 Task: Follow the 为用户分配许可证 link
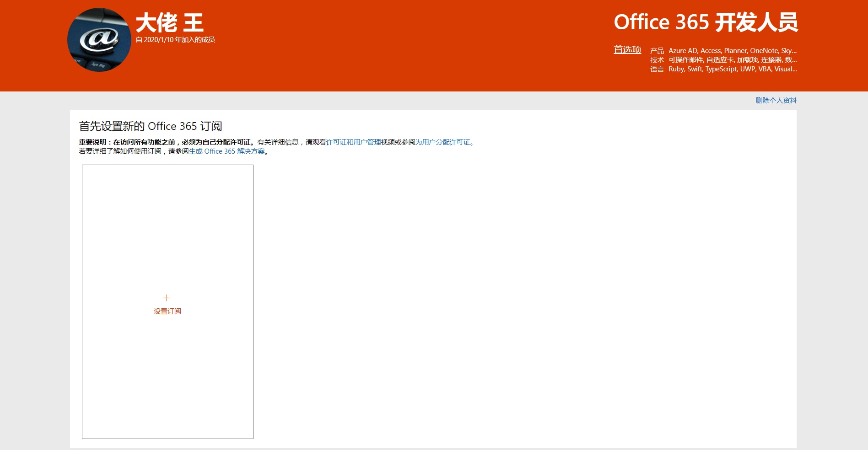coord(443,142)
